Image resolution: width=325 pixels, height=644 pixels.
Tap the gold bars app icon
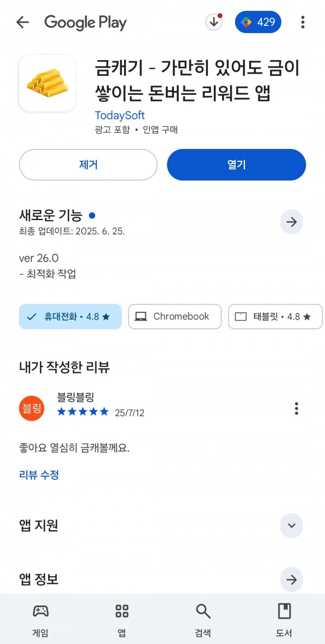pyautogui.click(x=47, y=83)
